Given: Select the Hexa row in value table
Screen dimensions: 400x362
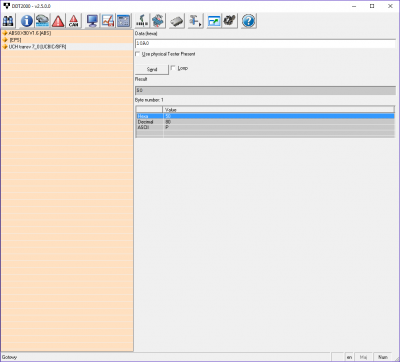Looking at the screenshot, I should pyautogui.click(x=265, y=116).
